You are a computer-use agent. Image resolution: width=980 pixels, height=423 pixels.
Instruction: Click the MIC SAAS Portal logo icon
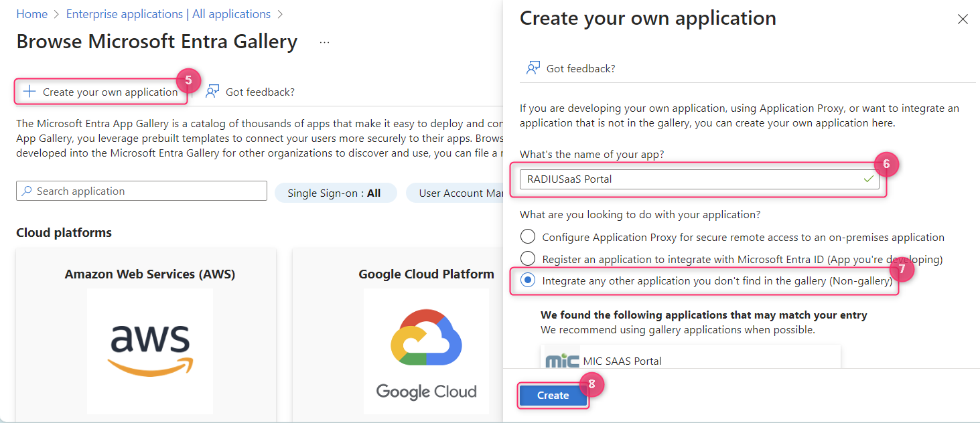point(562,361)
